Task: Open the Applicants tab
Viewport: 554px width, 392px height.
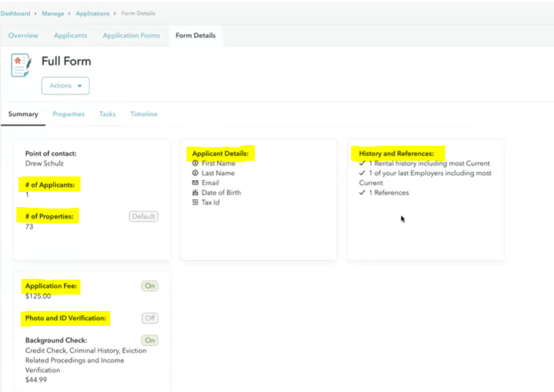Action: (x=70, y=36)
